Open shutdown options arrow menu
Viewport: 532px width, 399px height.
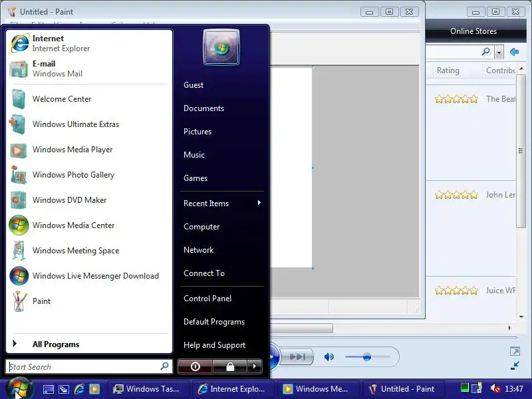[x=255, y=366]
